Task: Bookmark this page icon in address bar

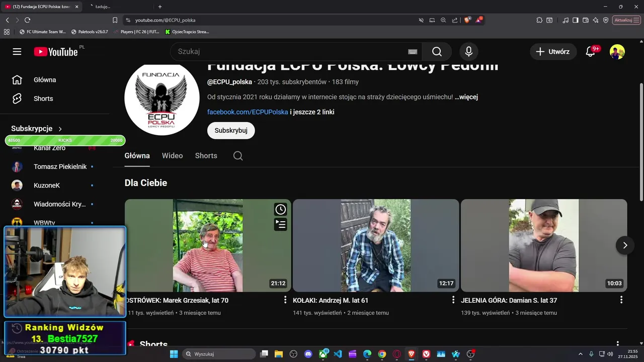Action: point(115,20)
